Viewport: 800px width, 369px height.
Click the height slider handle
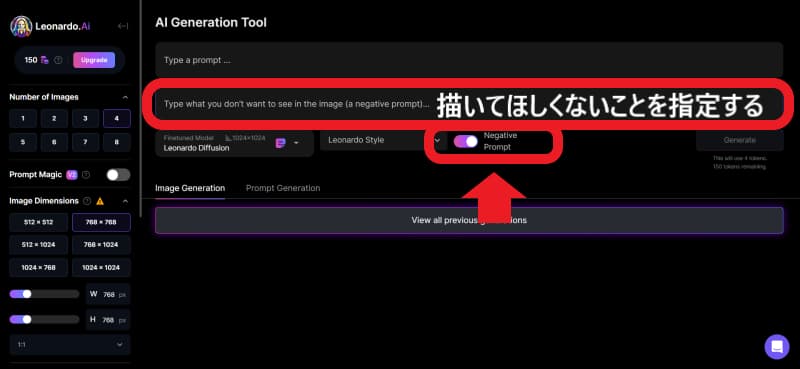point(27,319)
